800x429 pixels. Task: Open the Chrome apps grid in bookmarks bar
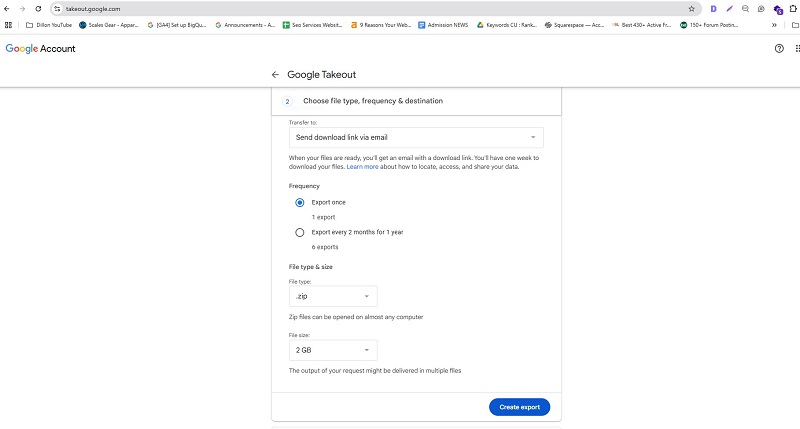coord(8,24)
